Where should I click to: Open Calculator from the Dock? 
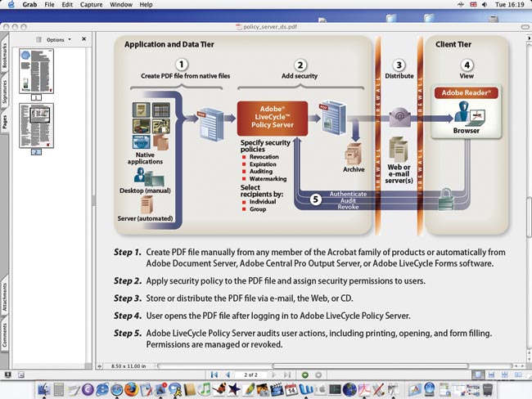58,389
